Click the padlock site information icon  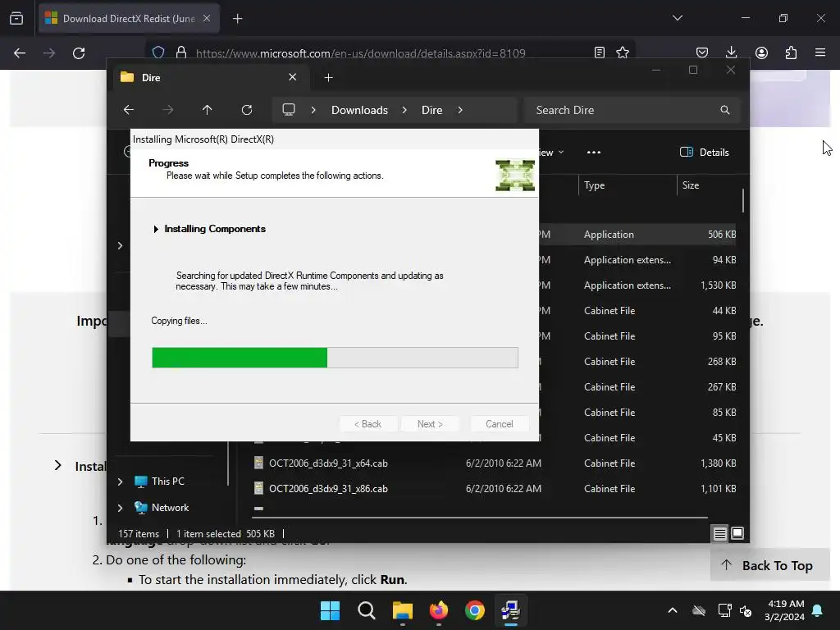[x=181, y=52]
